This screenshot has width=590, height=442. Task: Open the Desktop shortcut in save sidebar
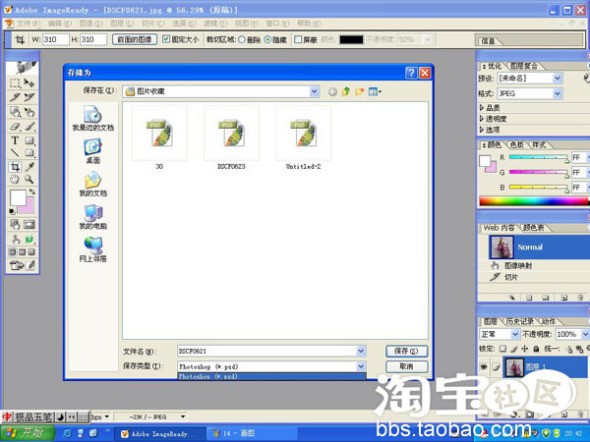pos(93,151)
